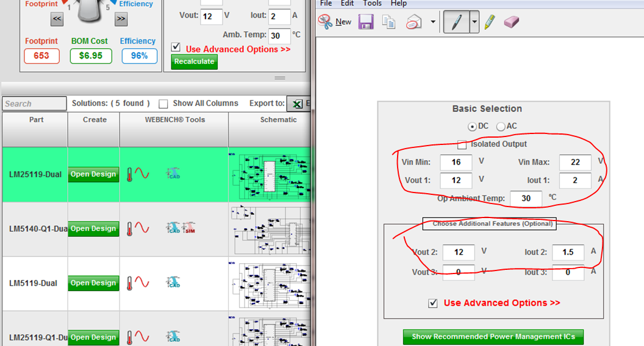Screen dimensions: 644x346
Task: Toggle Use Advanced Options checkbox in left panel
Action: pyautogui.click(x=176, y=47)
